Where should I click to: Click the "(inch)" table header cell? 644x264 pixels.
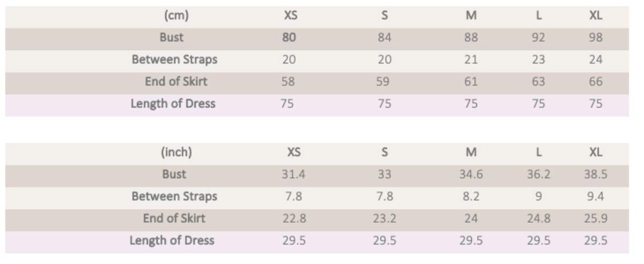177,152
